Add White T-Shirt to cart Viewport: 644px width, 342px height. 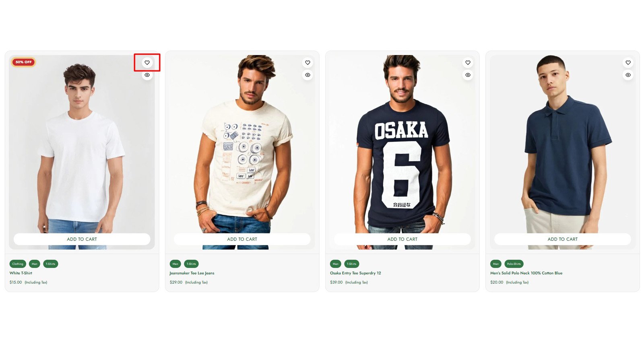coord(82,239)
